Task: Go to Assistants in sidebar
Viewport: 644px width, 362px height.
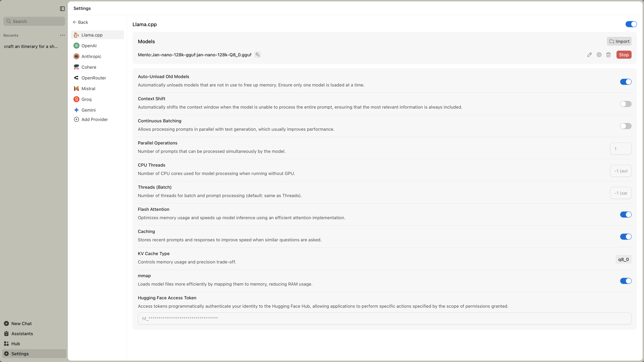Action: click(x=22, y=334)
